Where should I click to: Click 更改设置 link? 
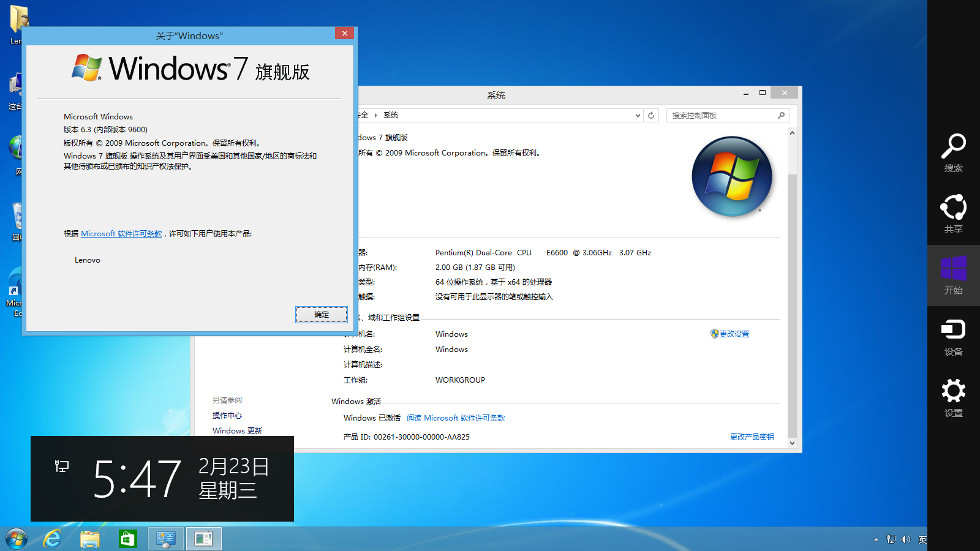(734, 334)
